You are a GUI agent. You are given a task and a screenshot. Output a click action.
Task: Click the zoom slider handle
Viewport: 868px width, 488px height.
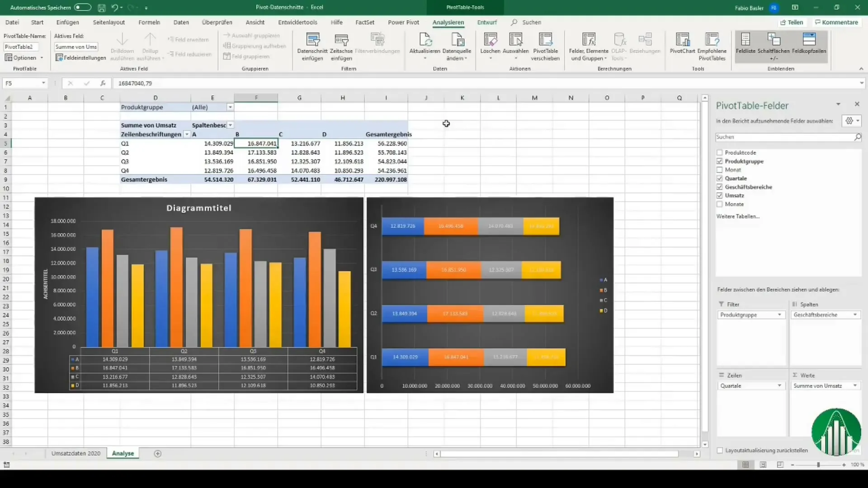[x=818, y=465]
